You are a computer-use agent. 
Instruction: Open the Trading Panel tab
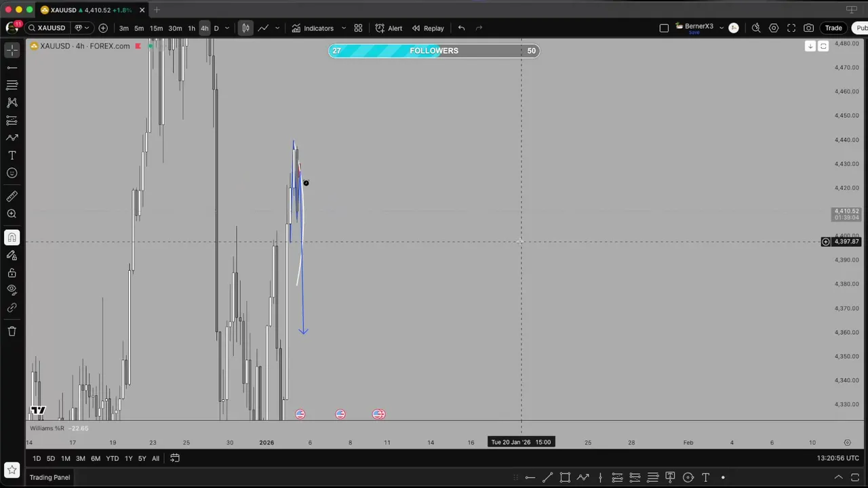50,477
